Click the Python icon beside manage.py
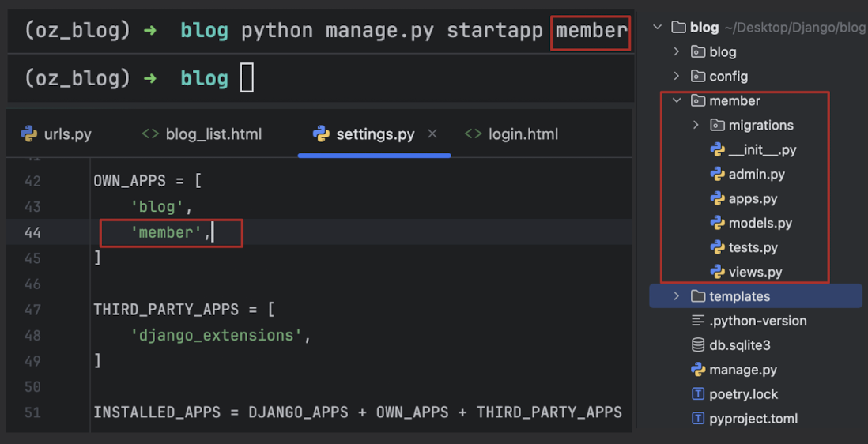This screenshot has height=444, width=868. [698, 370]
